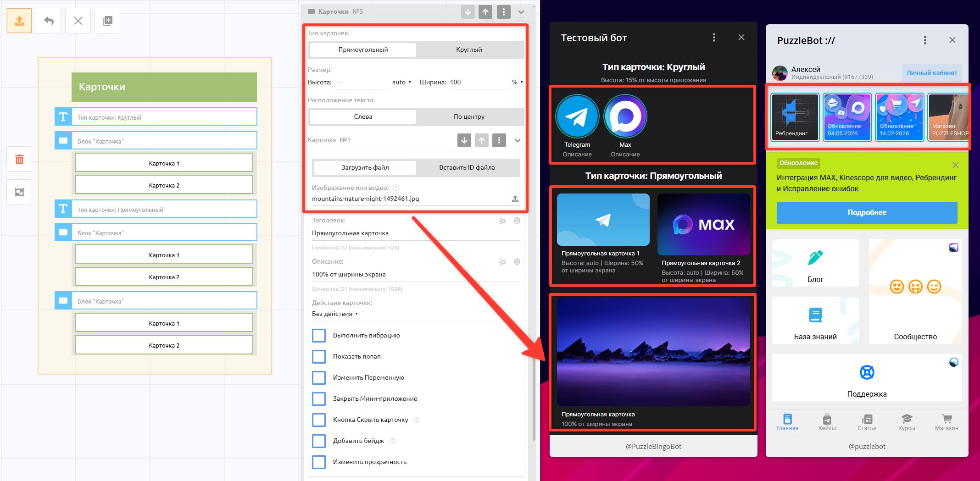Click the upload icon in the image file field
Image resolution: width=980 pixels, height=481 pixels.
point(515,199)
